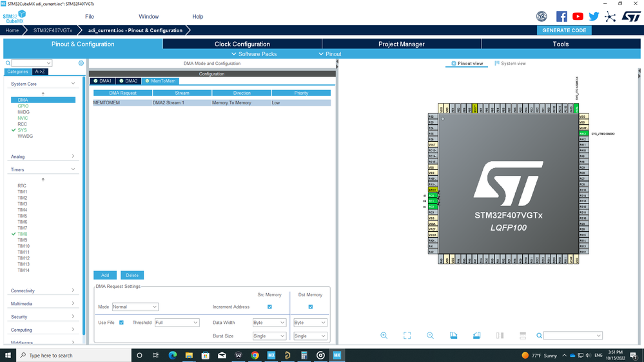Click Windows taskbar search box

[x=74, y=356]
